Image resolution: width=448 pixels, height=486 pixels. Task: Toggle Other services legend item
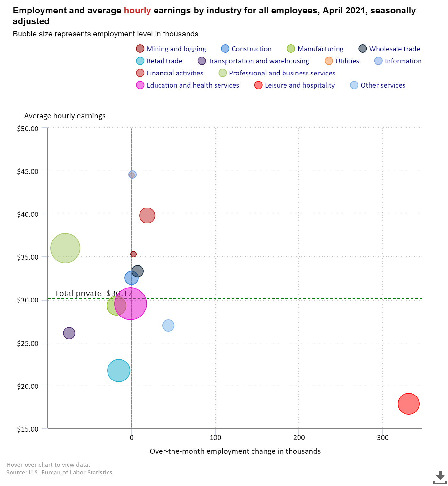click(x=378, y=85)
